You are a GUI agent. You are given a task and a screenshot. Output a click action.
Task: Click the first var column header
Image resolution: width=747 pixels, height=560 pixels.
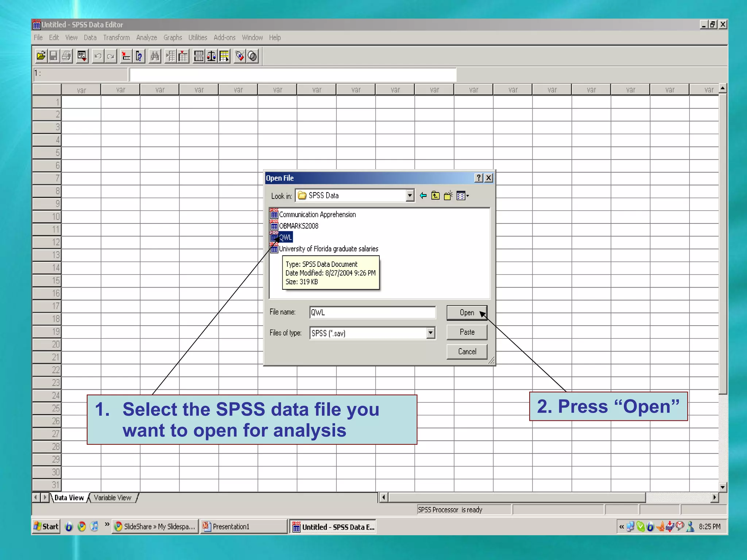(81, 90)
